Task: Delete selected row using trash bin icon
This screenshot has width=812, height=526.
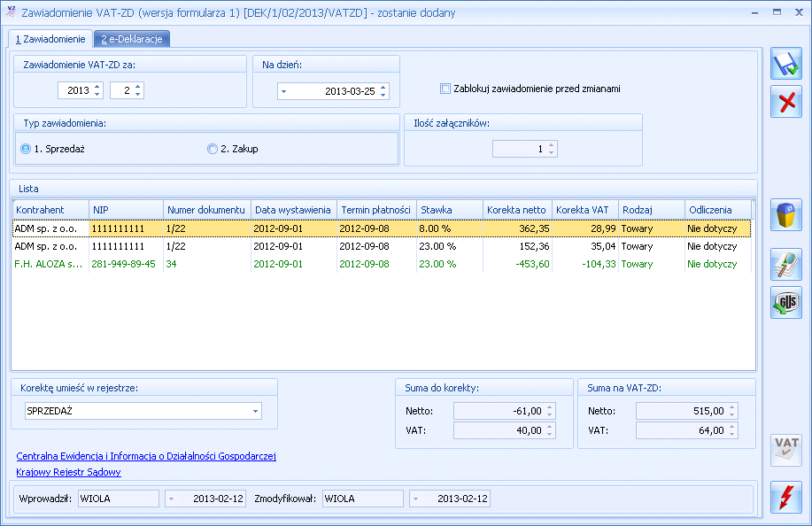Action: click(x=786, y=215)
